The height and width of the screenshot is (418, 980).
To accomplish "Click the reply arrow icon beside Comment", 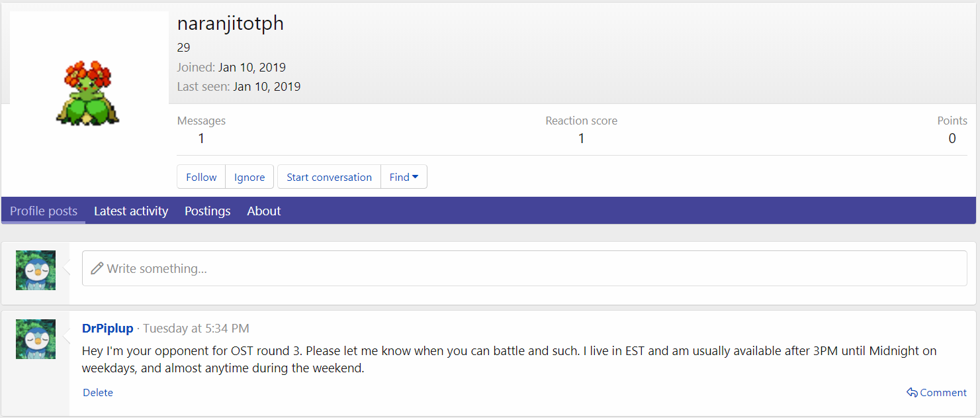I will [912, 393].
